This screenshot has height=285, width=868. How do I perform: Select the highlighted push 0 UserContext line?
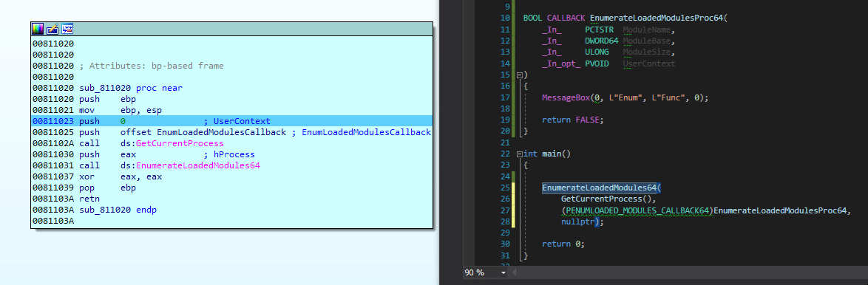232,121
